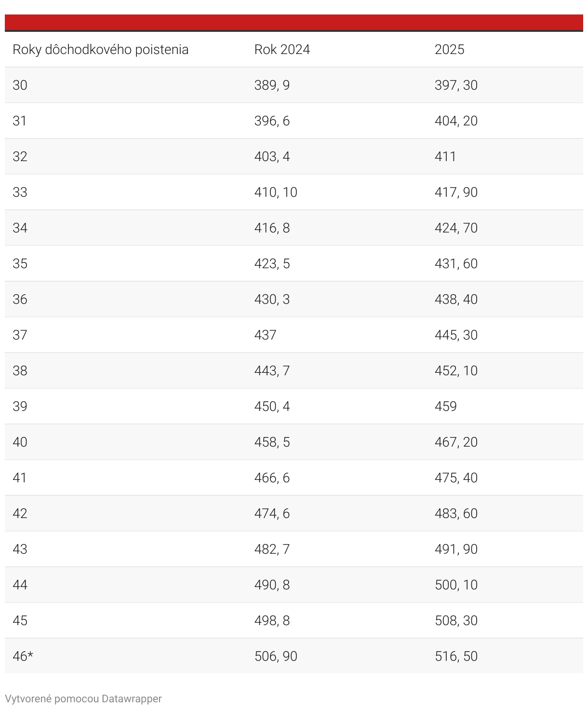Select the 2025 value 459
This screenshot has height=710, width=588.
pyautogui.click(x=445, y=407)
